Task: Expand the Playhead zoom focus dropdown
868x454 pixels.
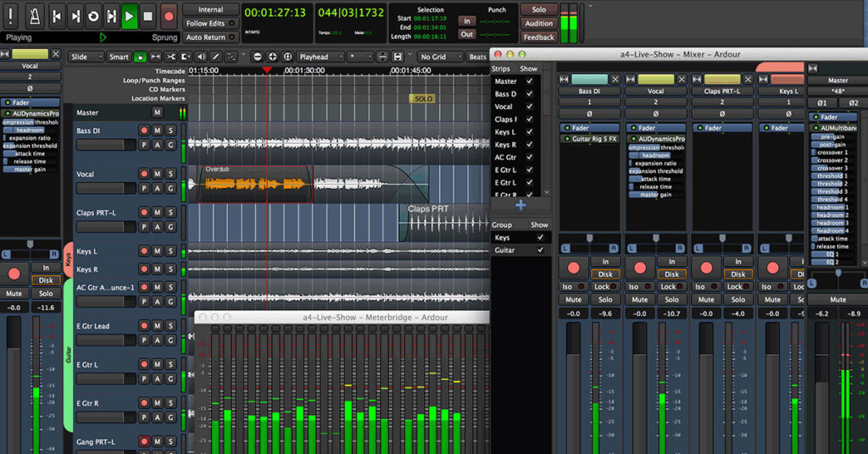Action: (x=319, y=57)
